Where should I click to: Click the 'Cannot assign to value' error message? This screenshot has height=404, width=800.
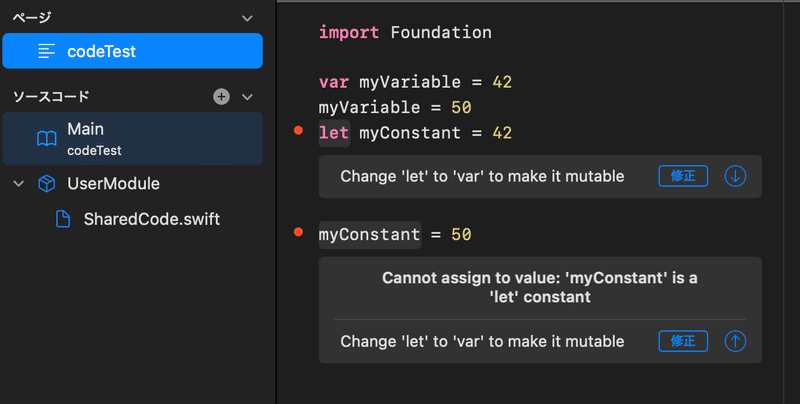[539, 287]
